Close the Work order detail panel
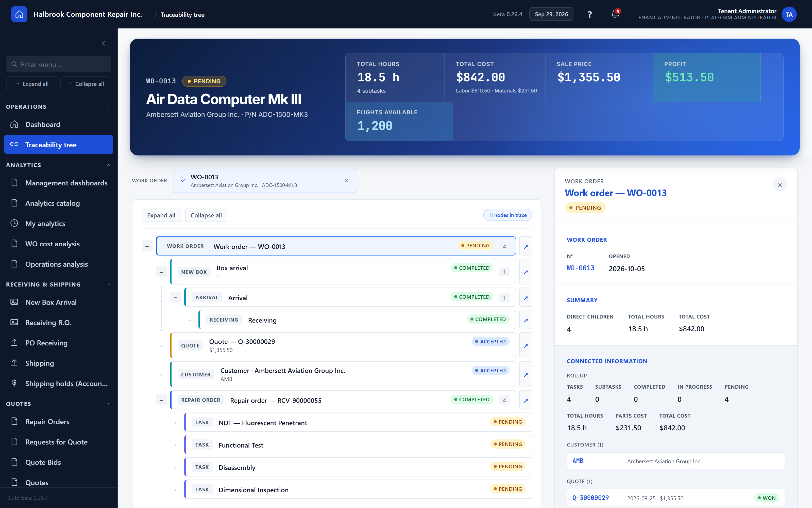The height and width of the screenshot is (508, 812). (x=780, y=185)
